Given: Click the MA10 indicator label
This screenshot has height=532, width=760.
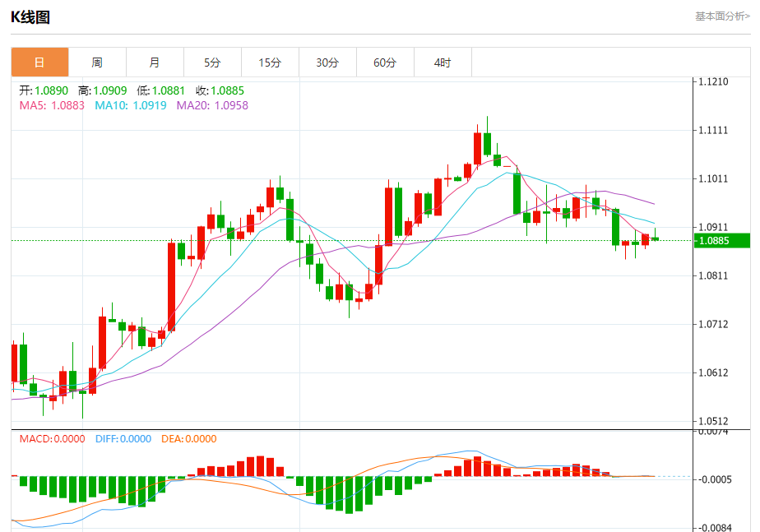Looking at the screenshot, I should [130, 105].
